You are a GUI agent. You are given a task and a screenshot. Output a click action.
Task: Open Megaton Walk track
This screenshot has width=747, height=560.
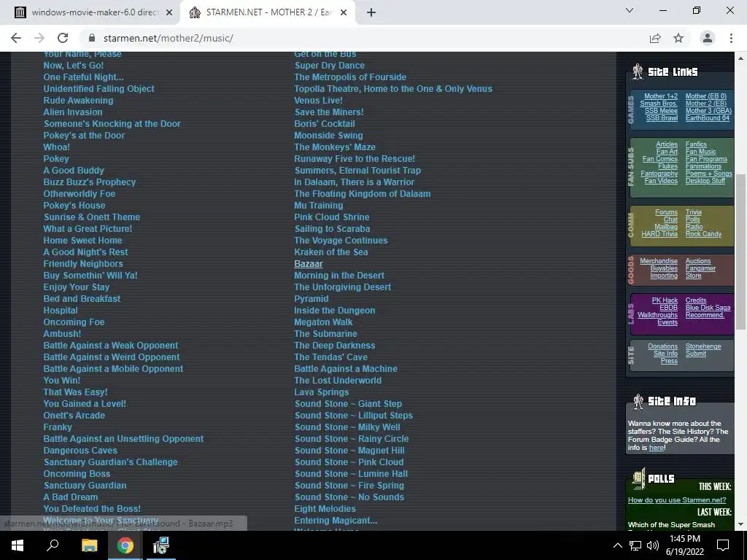coord(323,322)
